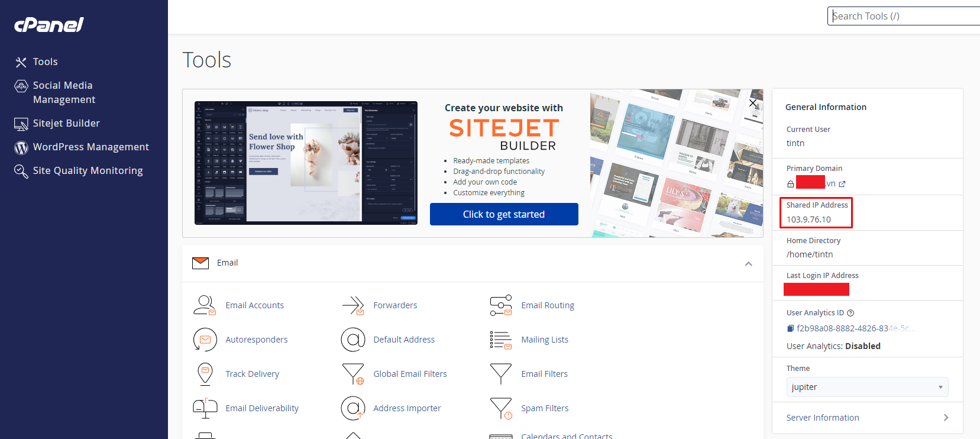The image size is (980, 439).
Task: Focus the Search Tools input field
Action: coord(905,16)
